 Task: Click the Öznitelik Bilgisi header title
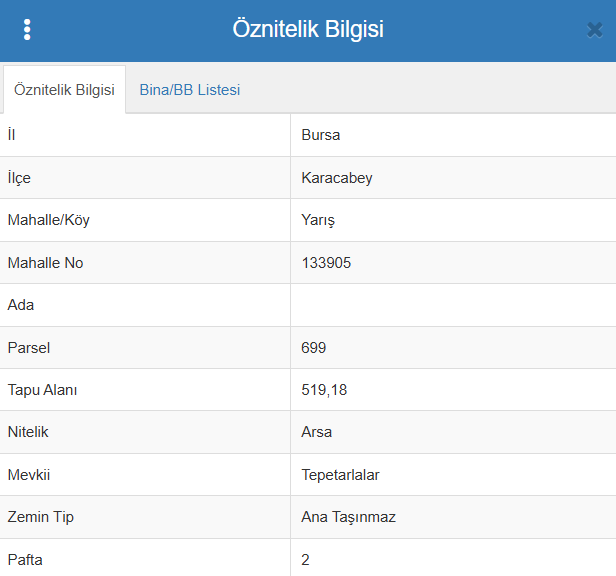coord(308,29)
